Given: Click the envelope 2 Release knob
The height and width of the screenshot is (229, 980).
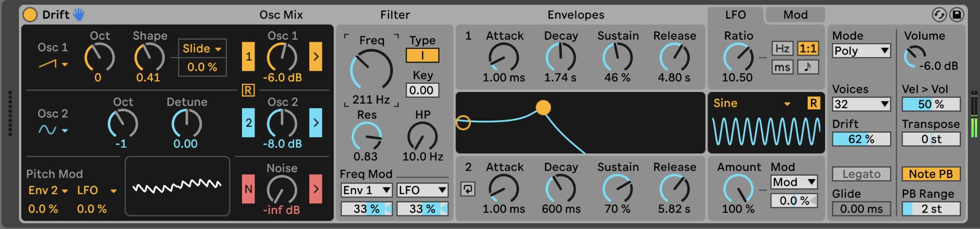Looking at the screenshot, I should tap(675, 189).
